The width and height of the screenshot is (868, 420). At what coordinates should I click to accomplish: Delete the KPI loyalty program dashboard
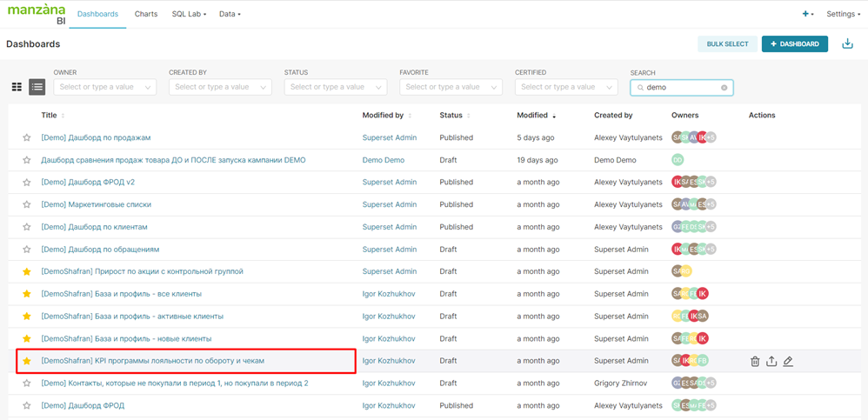tap(755, 361)
